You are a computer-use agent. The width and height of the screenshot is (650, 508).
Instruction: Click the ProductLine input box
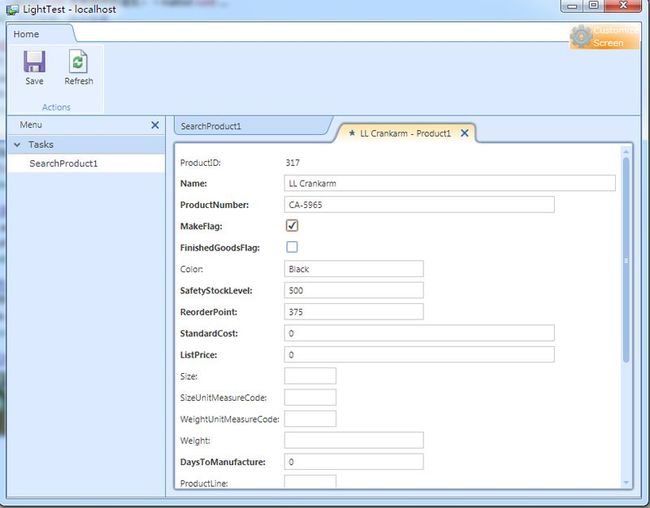[x=310, y=482]
